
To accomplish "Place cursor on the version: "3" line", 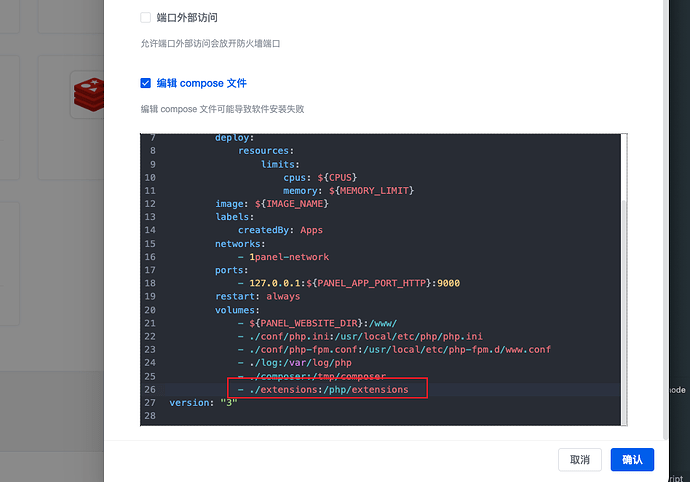I will [x=205, y=402].
